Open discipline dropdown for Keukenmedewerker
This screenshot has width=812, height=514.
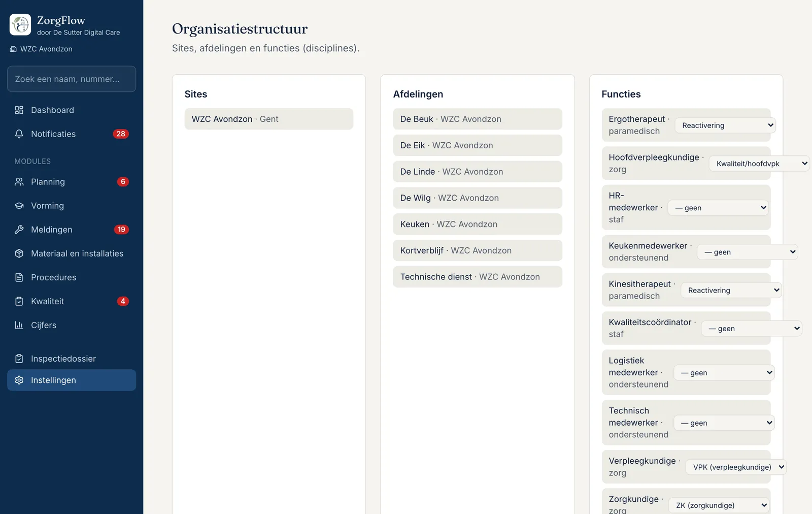(748, 251)
